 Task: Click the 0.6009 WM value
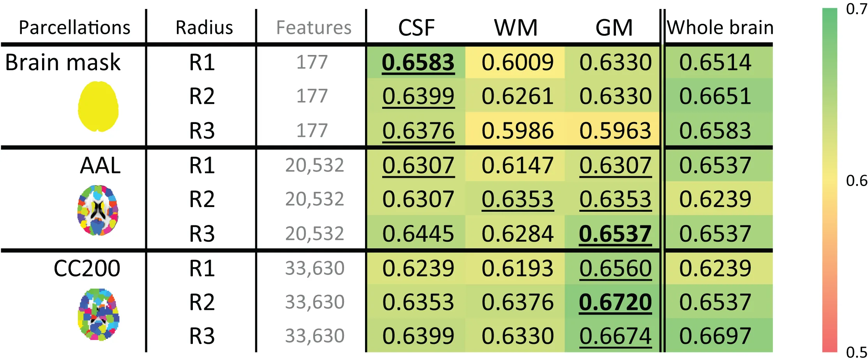pyautogui.click(x=517, y=62)
